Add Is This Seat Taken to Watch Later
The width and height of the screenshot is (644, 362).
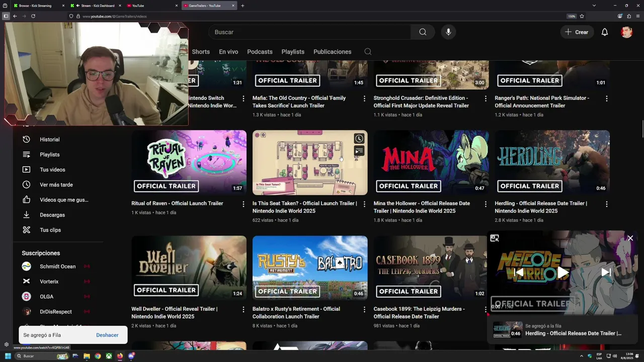[359, 139]
